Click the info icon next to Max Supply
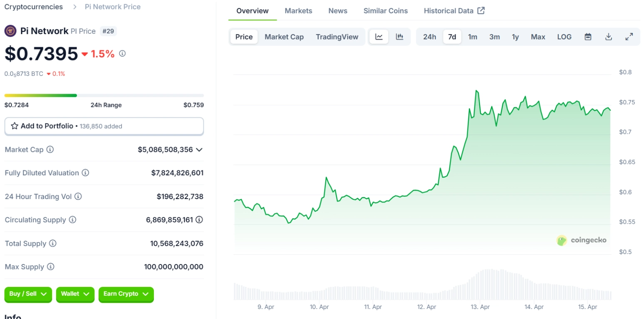Viewport: 644px width, 319px height. tap(50, 267)
